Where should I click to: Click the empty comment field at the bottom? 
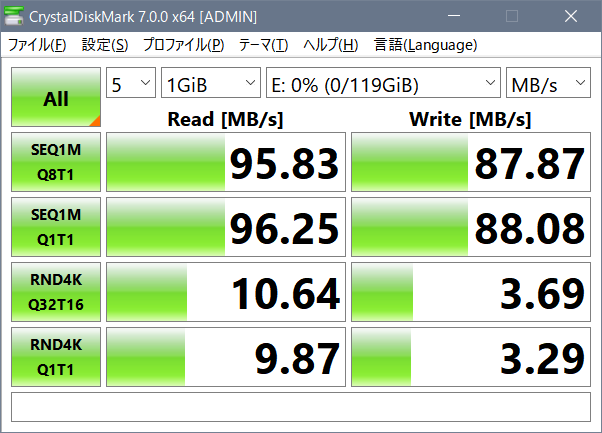coord(301,407)
